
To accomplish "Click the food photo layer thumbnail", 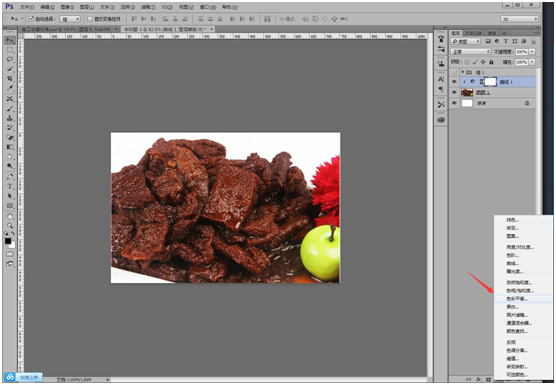I will click(x=467, y=93).
